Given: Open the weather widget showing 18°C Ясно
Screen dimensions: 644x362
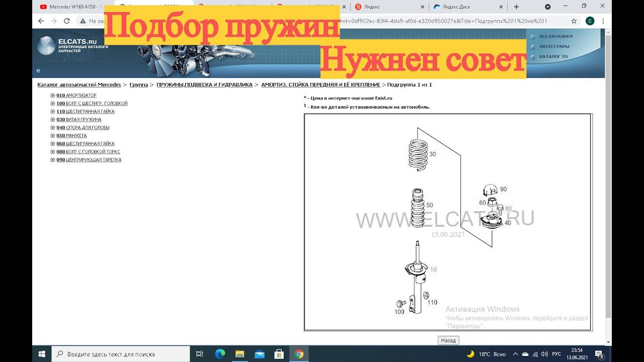Looking at the screenshot, I should [486, 353].
